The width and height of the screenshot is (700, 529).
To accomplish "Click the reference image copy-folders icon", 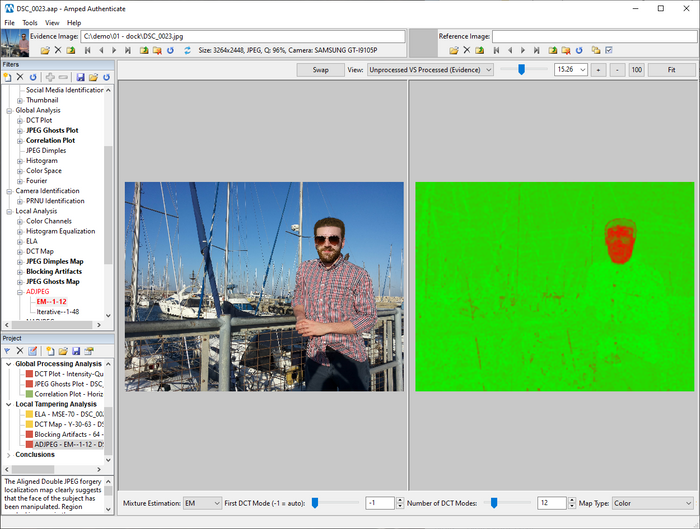I will pos(596,50).
